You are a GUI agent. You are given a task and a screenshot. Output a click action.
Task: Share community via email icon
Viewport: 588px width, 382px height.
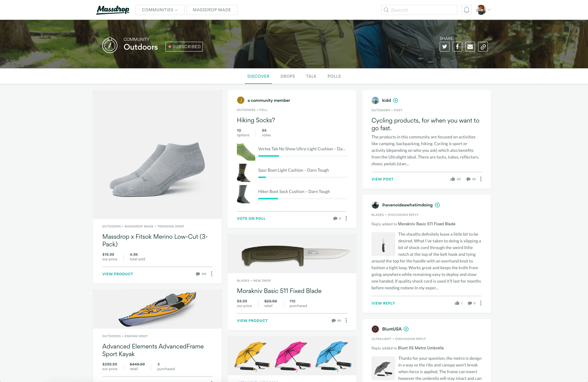point(470,47)
